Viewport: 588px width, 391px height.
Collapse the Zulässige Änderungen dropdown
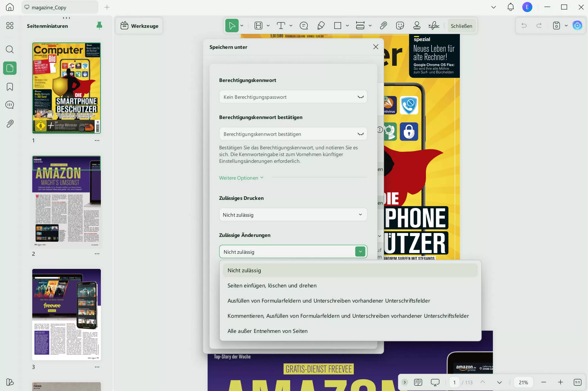coord(360,252)
